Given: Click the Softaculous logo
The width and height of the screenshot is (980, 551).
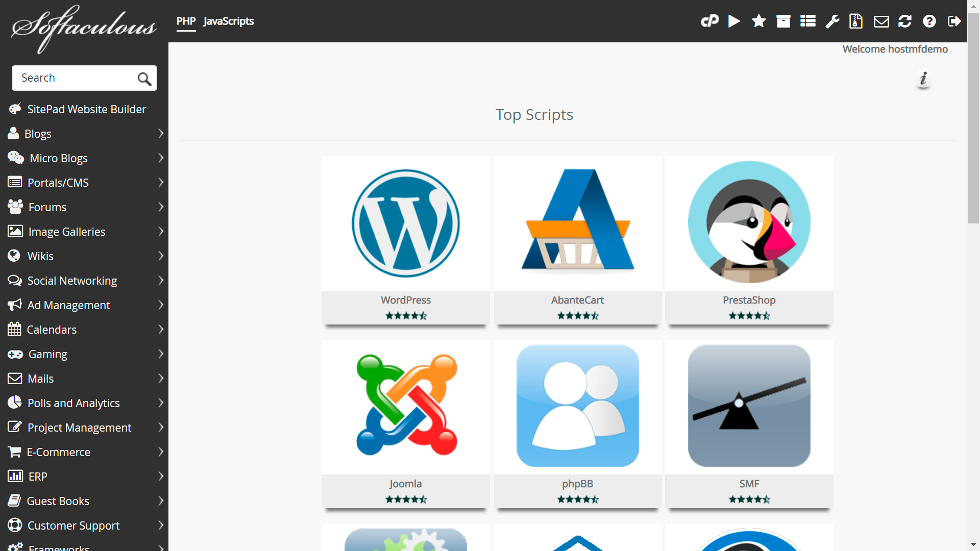Looking at the screenshot, I should [x=84, y=29].
